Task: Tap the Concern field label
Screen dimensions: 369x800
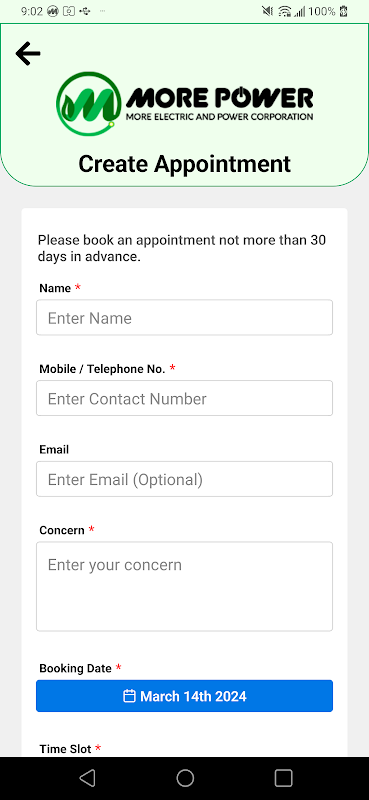Action: coord(62,531)
